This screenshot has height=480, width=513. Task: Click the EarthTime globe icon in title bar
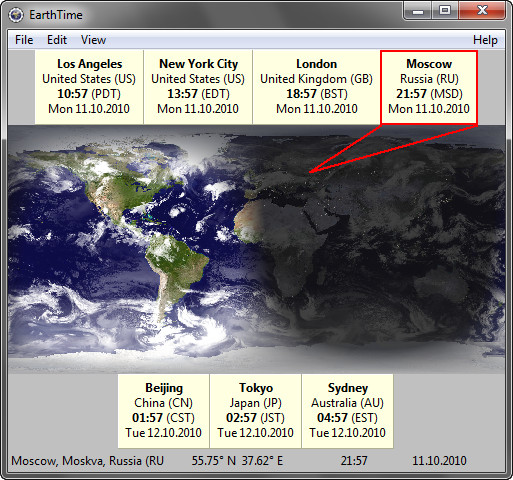(16, 15)
